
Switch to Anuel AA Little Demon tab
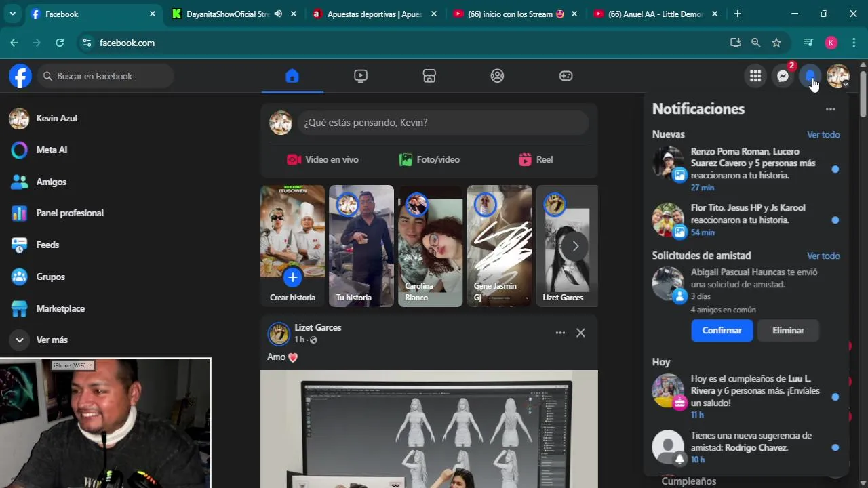click(x=655, y=14)
